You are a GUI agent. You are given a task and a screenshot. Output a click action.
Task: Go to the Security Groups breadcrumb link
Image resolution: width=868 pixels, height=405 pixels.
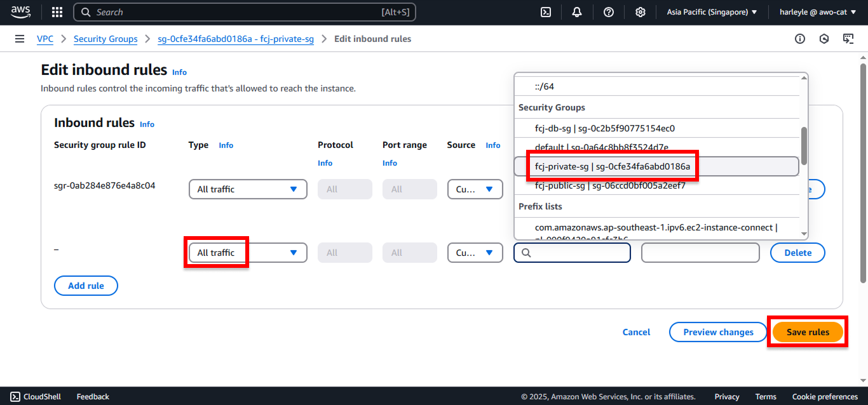pos(105,39)
